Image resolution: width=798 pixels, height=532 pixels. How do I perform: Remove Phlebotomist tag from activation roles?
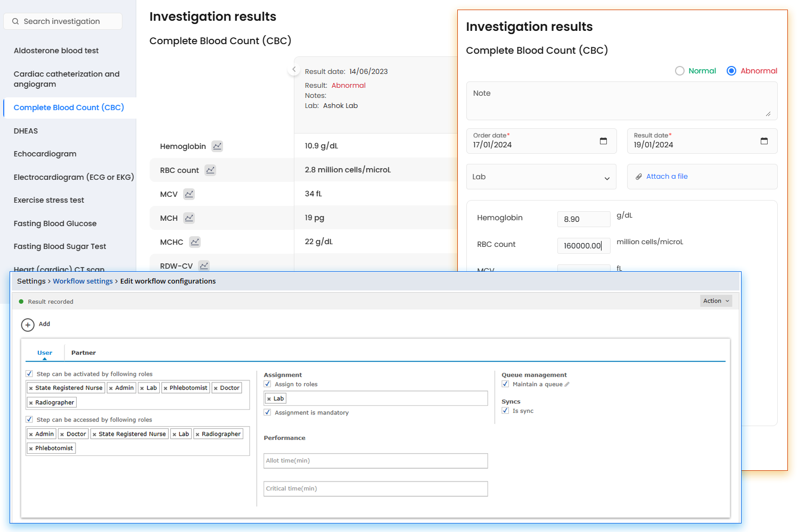(166, 388)
